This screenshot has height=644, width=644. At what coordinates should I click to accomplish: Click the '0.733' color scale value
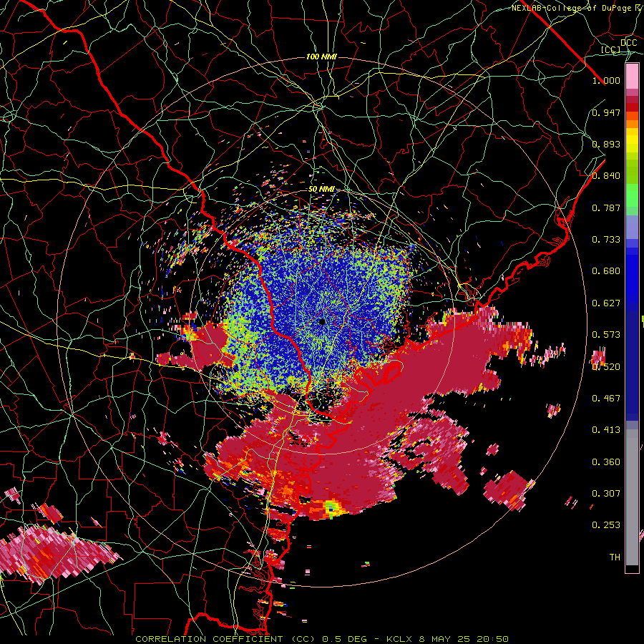click(606, 240)
